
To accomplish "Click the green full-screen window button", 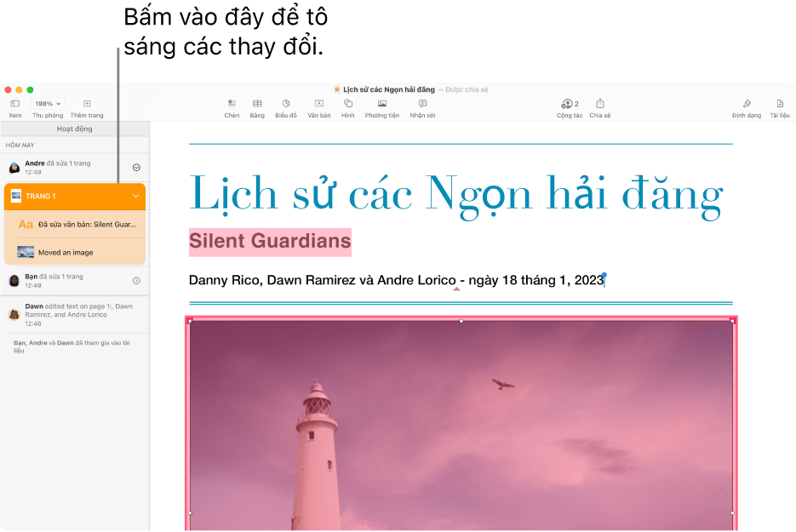I will pos(30,90).
